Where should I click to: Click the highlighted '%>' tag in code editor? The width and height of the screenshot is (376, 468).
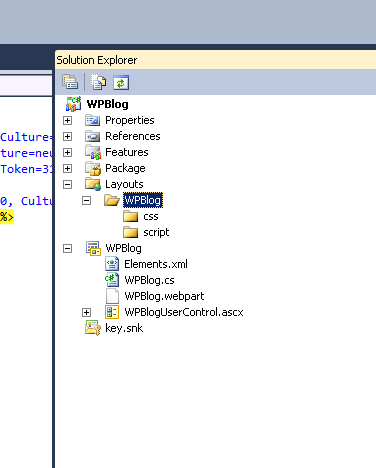(7, 217)
